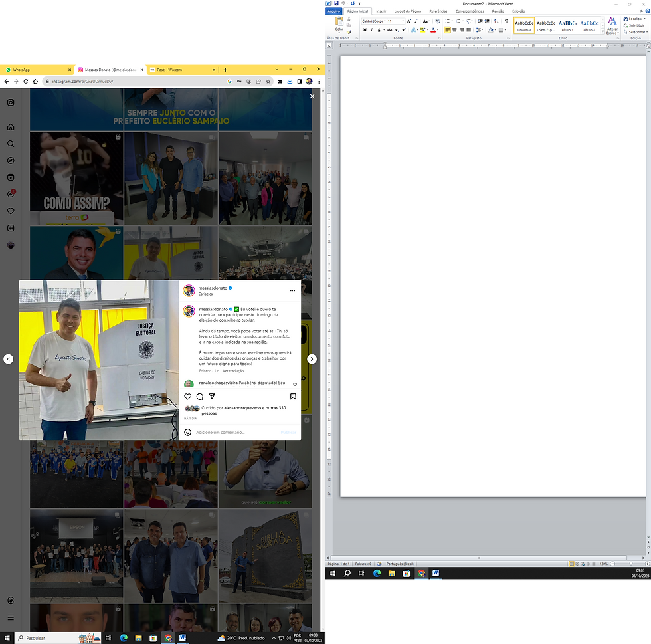Set paragraph alignment to justify
This screenshot has width=651, height=644.
point(469,30)
